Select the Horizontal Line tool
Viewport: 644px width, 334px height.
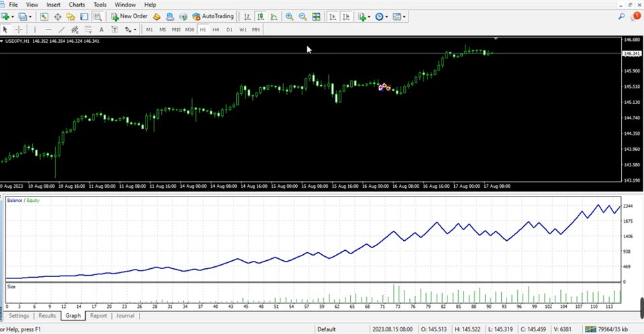pos(48,30)
